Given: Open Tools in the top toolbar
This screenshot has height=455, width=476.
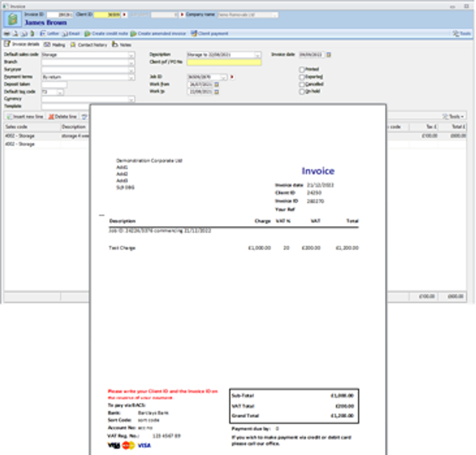Looking at the screenshot, I should pos(461,34).
